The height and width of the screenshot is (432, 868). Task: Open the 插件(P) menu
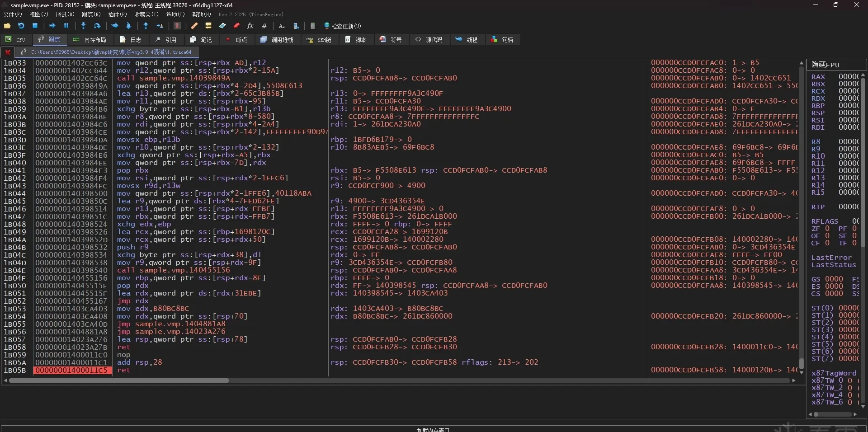pyautogui.click(x=118, y=14)
